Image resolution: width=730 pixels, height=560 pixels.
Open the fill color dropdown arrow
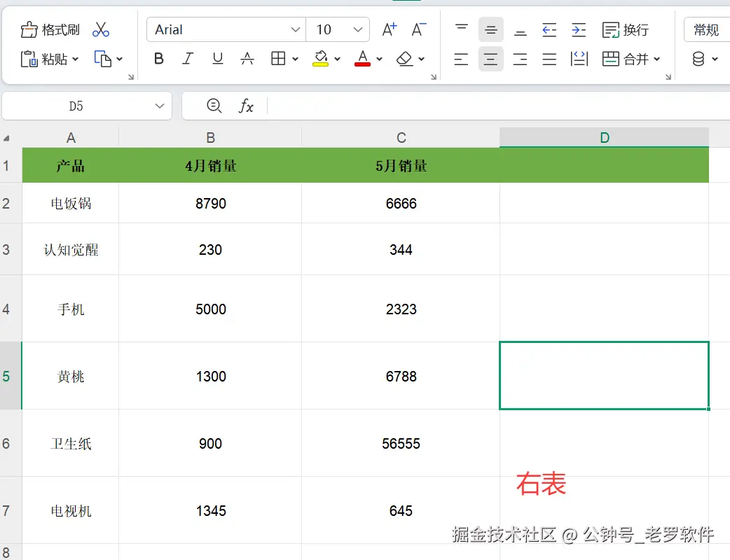point(338,59)
